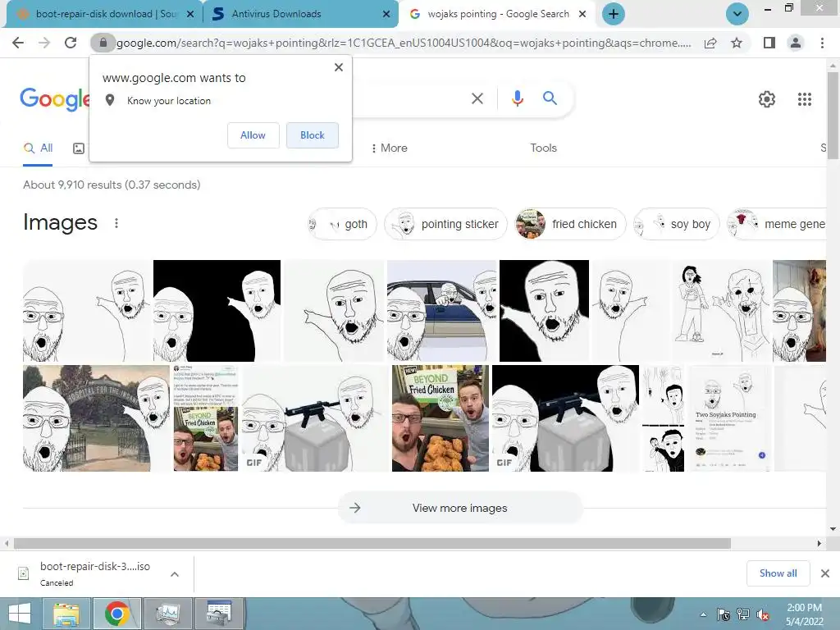Image resolution: width=840 pixels, height=630 pixels.
Task: Open the Two Soyjaks Pointing thumbnail
Action: pos(729,418)
